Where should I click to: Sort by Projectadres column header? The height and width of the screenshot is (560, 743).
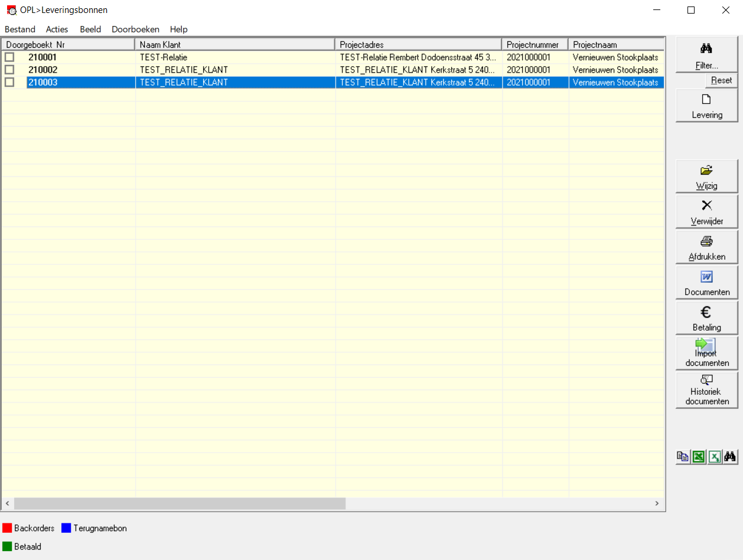419,45
